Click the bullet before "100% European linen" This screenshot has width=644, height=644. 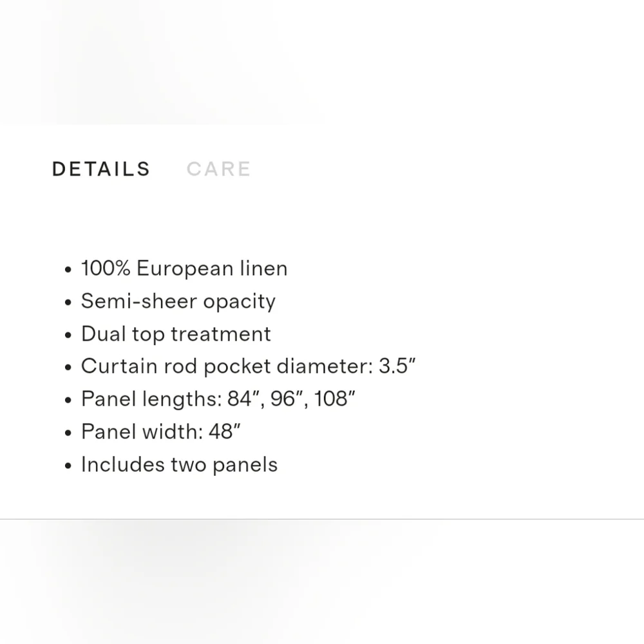pos(68,270)
